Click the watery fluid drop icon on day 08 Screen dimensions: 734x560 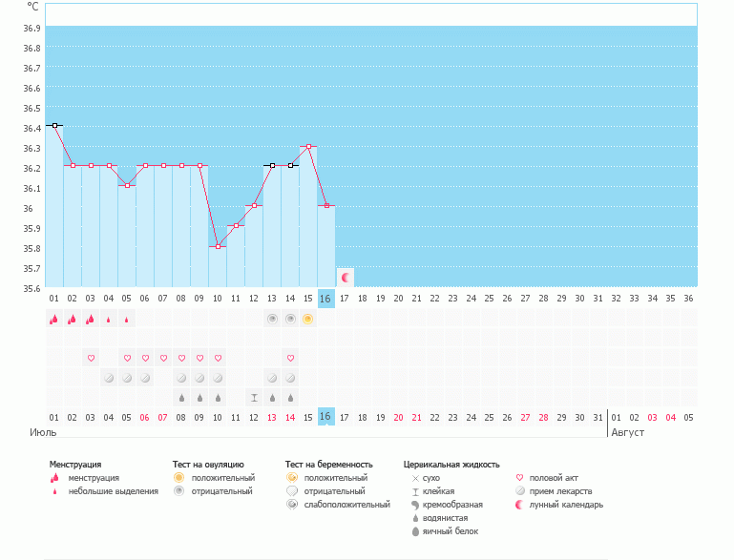point(181,398)
